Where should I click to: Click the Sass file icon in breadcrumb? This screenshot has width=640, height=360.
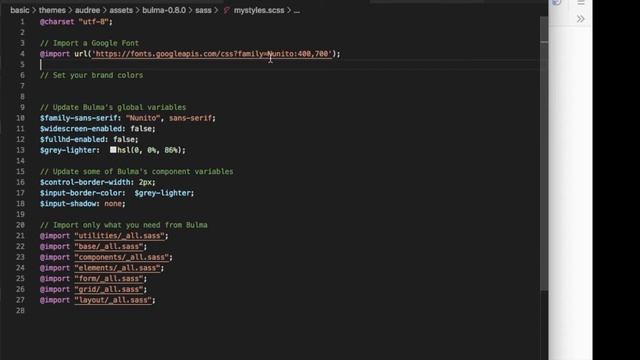[227, 10]
